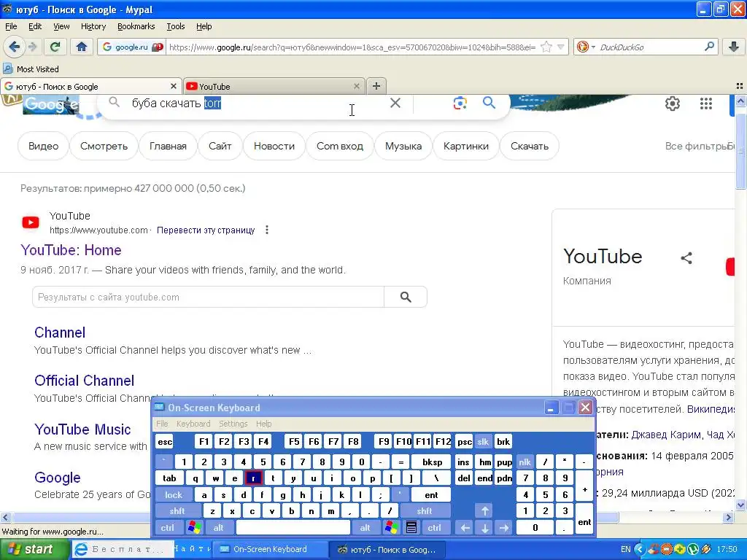The height and width of the screenshot is (560, 747).
Task: Open the Official Channel sitelink
Action: pyautogui.click(x=85, y=381)
